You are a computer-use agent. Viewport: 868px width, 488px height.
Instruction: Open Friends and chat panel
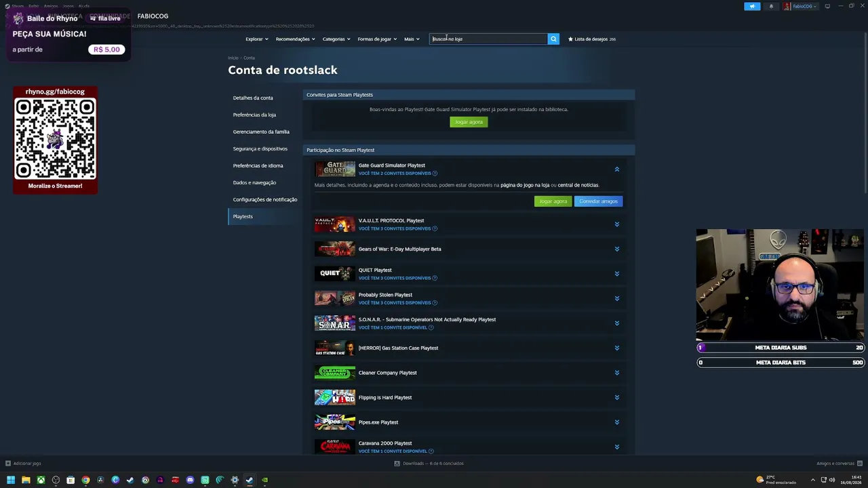click(838, 464)
